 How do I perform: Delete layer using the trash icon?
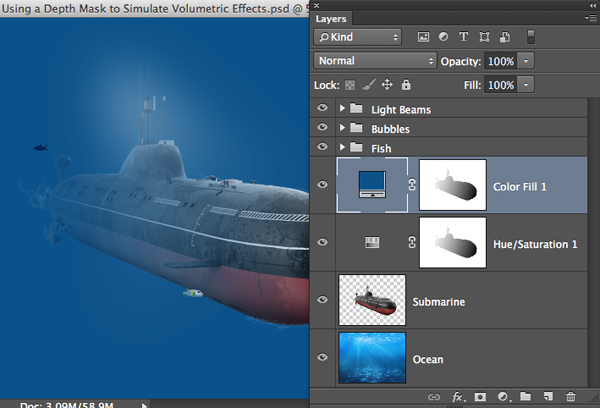(x=571, y=397)
